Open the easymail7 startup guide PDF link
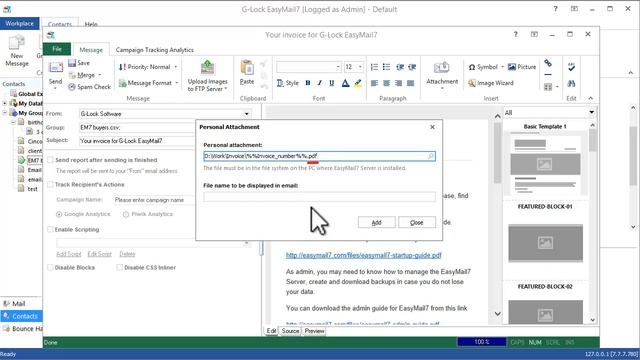The width and height of the screenshot is (640, 360). click(363, 256)
